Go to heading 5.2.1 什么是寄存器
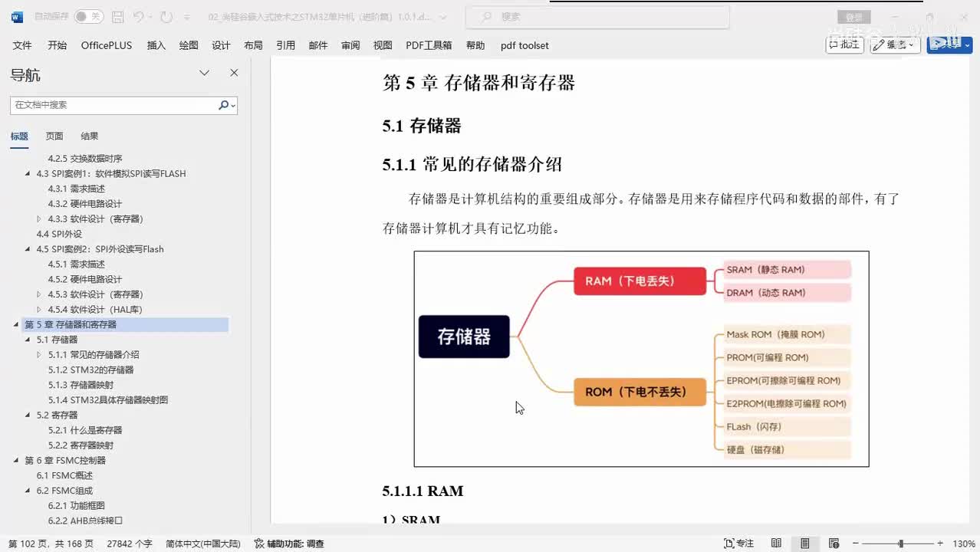 pyautogui.click(x=85, y=430)
